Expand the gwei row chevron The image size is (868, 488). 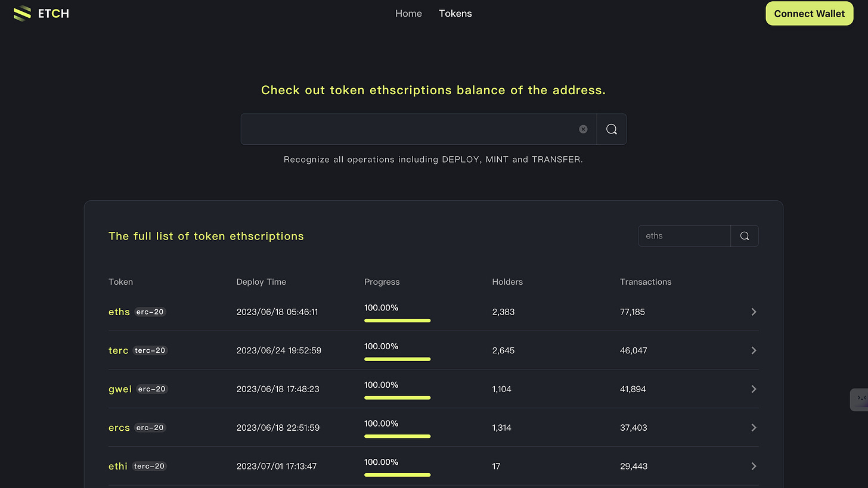click(x=754, y=389)
